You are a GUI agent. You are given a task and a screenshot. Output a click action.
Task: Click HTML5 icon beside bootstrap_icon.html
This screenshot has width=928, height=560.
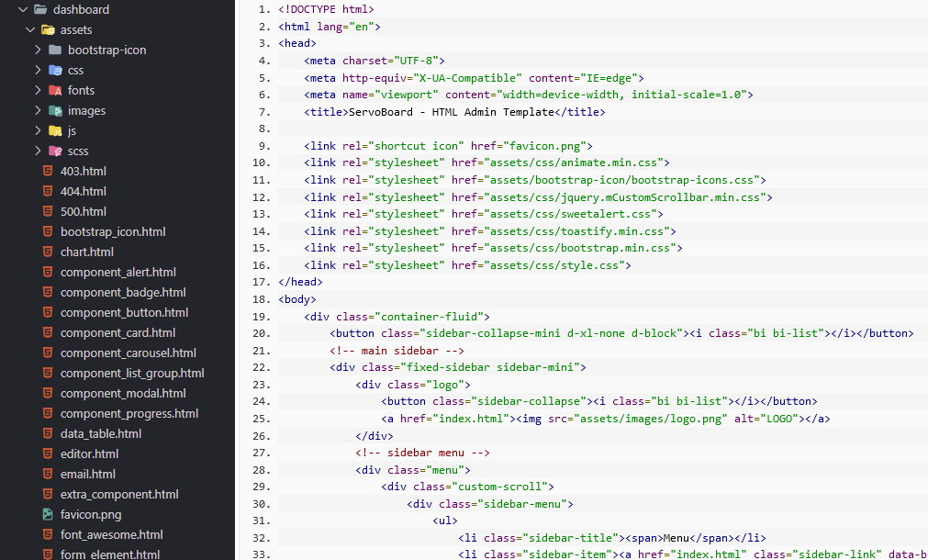pos(48,230)
